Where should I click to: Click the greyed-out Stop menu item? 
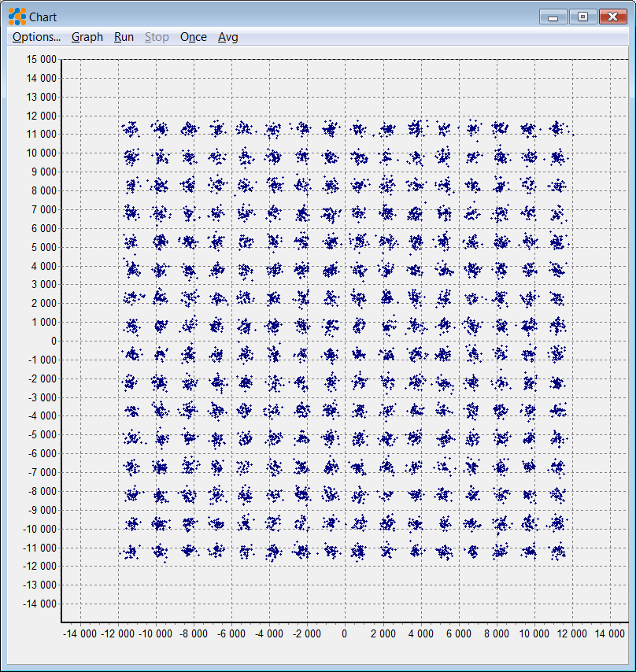(x=157, y=37)
